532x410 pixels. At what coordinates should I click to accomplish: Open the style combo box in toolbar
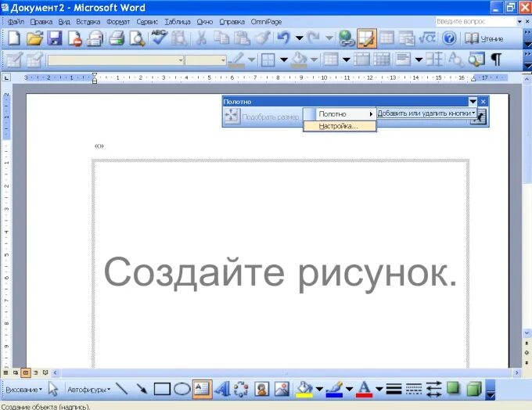(115, 60)
